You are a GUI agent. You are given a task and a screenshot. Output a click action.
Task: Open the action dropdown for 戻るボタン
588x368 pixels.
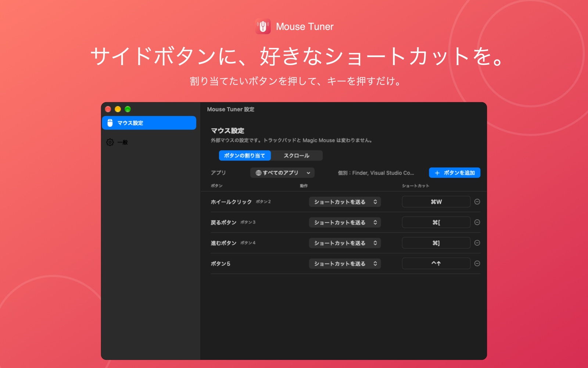click(x=345, y=222)
